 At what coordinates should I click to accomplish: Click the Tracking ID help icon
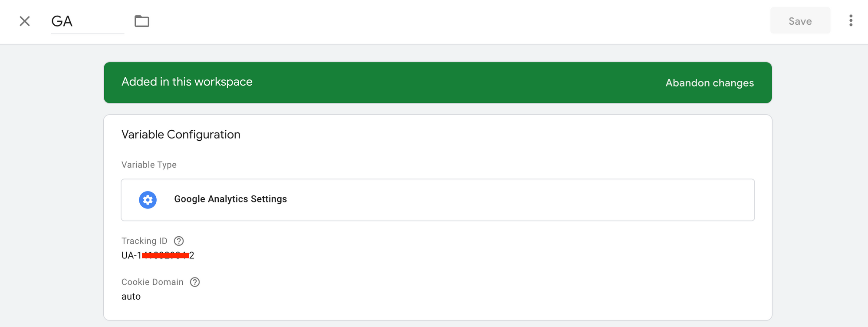179,241
